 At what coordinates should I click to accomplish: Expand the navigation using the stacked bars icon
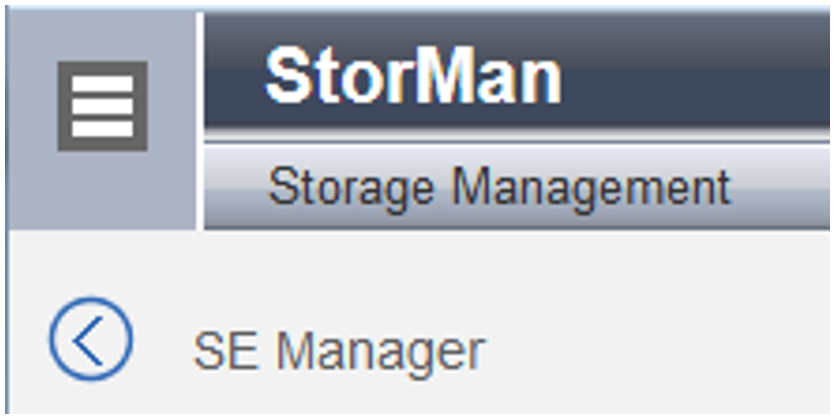(102, 106)
